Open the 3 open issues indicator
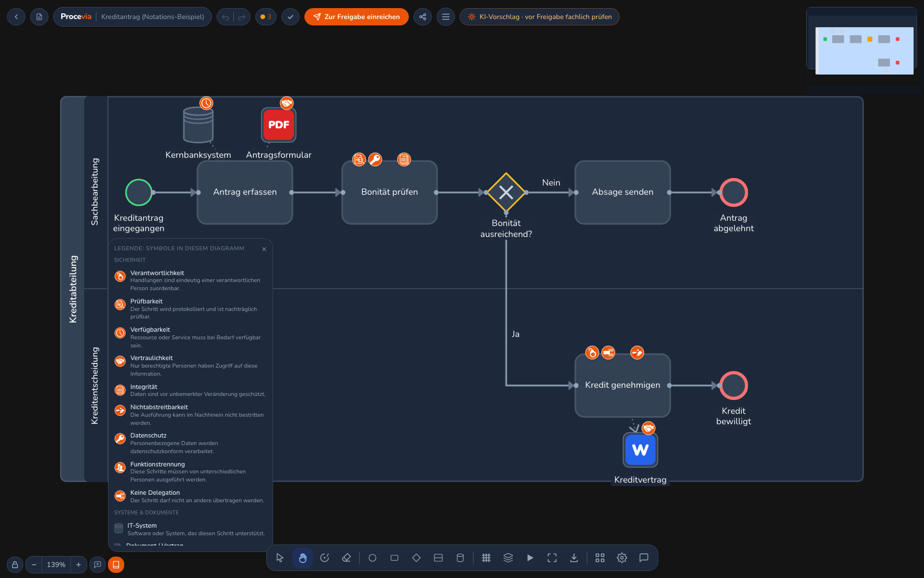This screenshot has height=578, width=924. pos(266,17)
